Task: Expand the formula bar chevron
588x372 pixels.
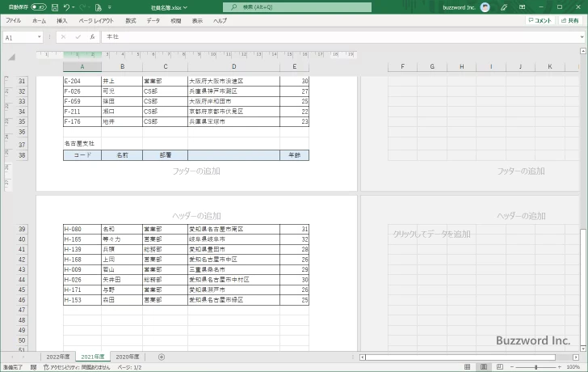Action: click(x=582, y=36)
